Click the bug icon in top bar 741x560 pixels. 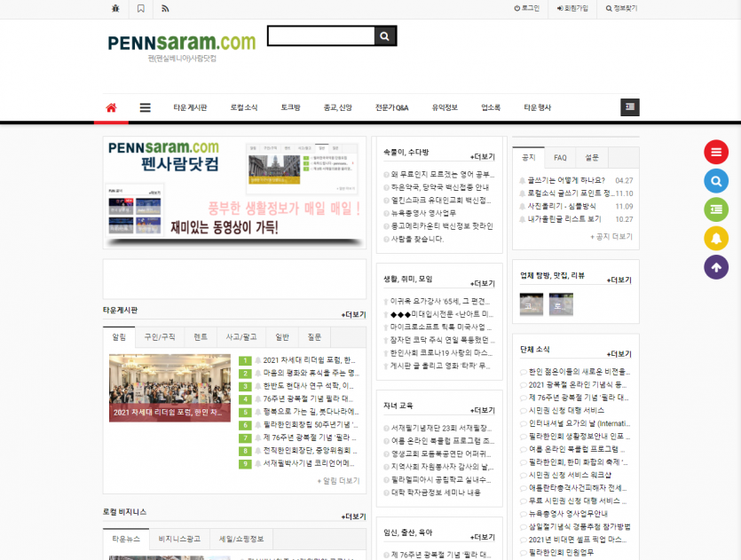[x=116, y=8]
